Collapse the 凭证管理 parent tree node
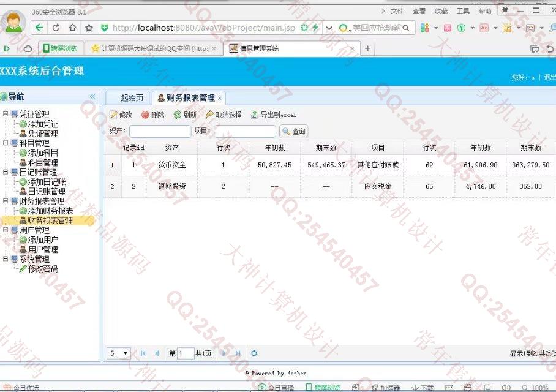 [x=6, y=114]
